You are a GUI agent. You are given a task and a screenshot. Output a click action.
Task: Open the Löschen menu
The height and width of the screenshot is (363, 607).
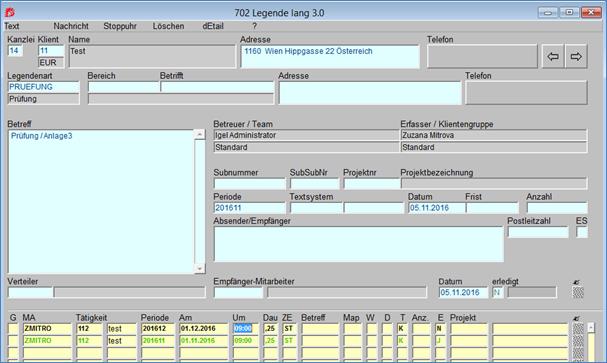[x=168, y=26]
